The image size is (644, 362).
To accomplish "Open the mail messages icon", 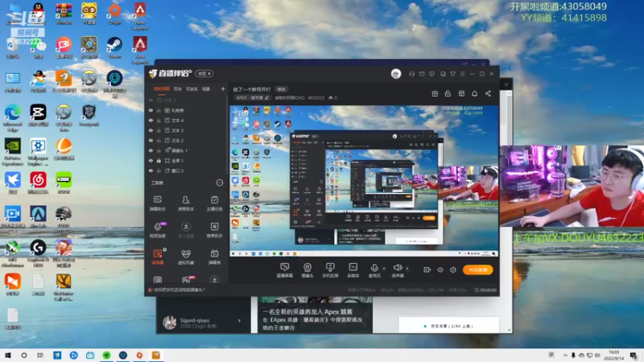I will pos(422,74).
